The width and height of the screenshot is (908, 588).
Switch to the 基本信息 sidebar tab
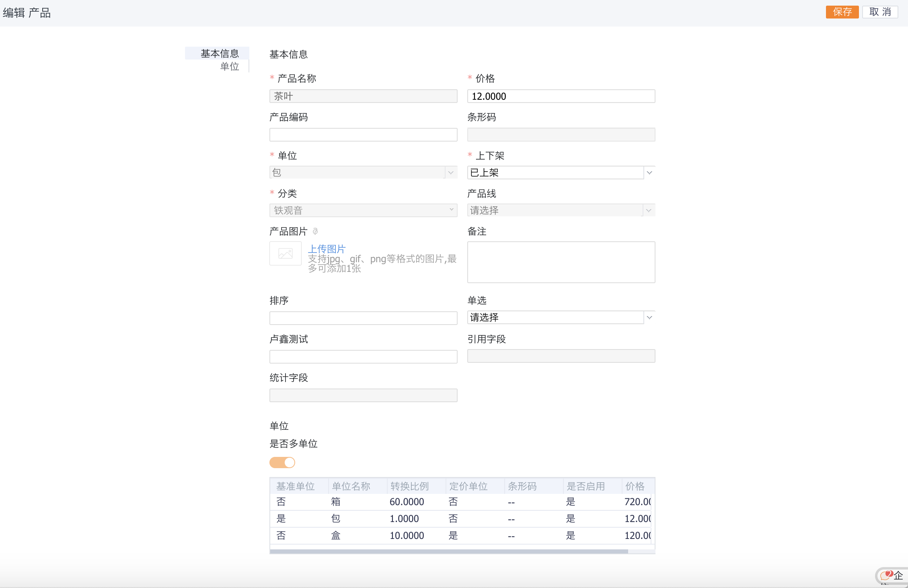[x=217, y=53]
